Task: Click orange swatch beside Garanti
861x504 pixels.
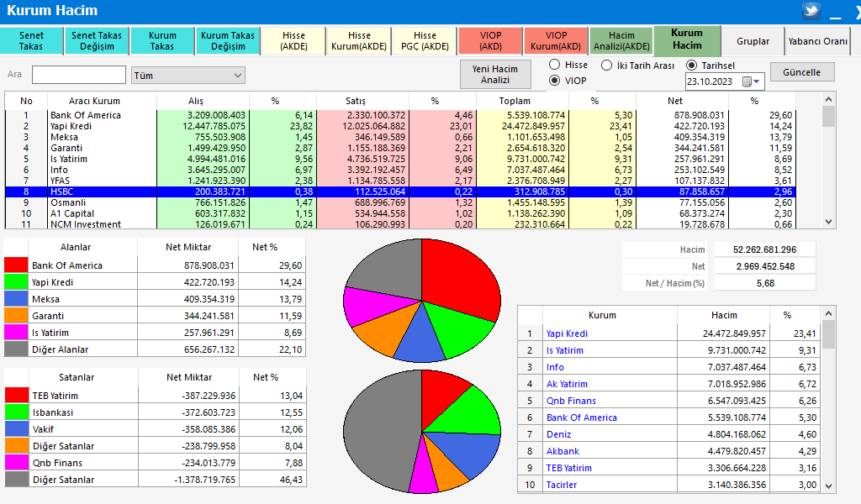Action: 16,316
